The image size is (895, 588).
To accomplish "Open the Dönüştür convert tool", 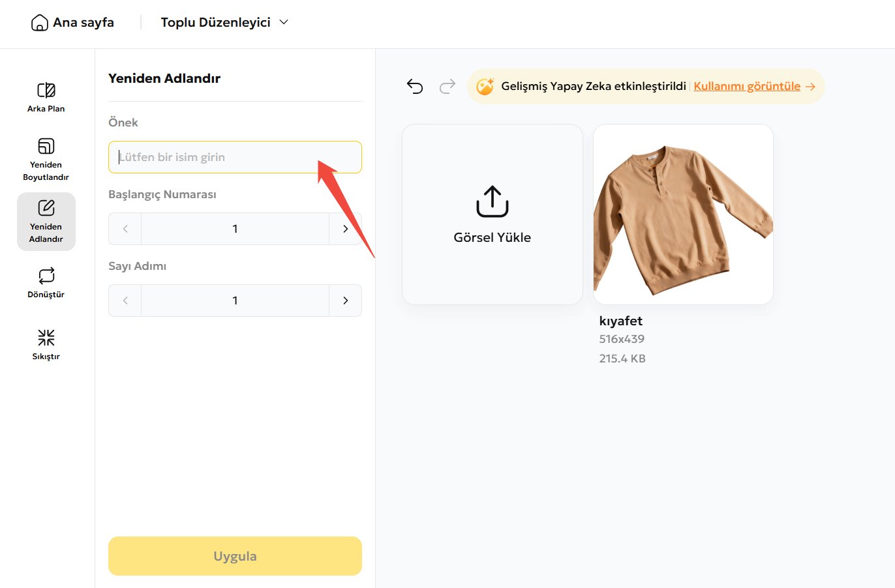I will [46, 283].
